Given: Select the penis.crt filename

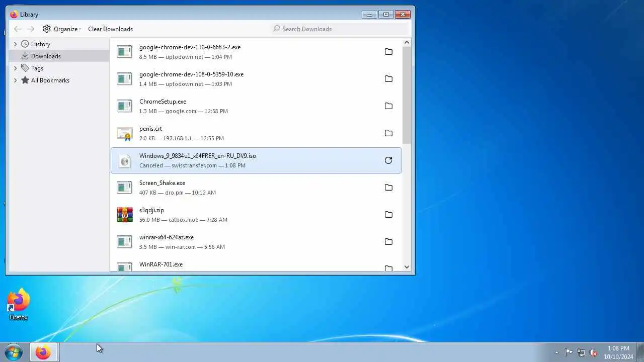Looking at the screenshot, I should pyautogui.click(x=150, y=129).
